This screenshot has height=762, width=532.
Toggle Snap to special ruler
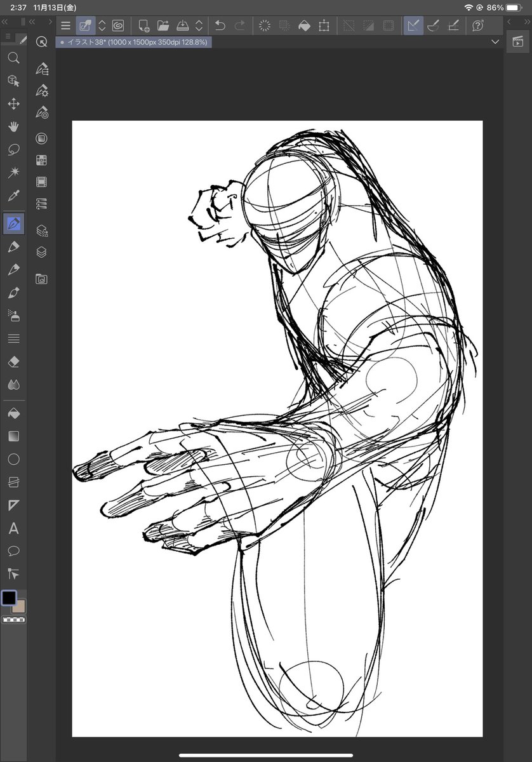[434, 25]
